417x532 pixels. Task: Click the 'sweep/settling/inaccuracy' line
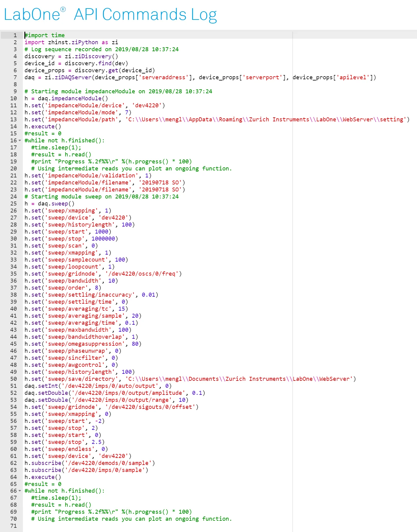click(91, 295)
